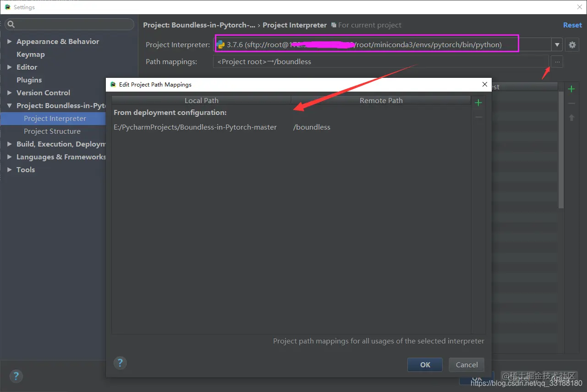Image resolution: width=587 pixels, height=392 pixels.
Task: Expand the Version Control section
Action: [x=10, y=93]
